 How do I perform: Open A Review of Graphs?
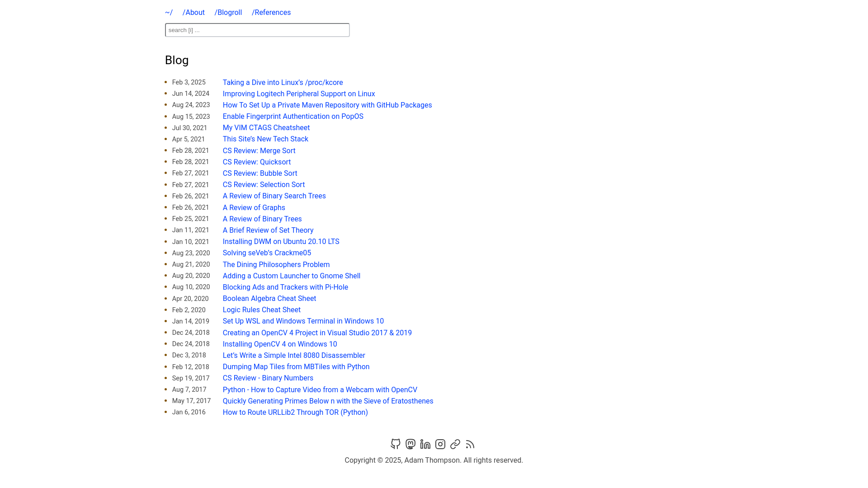coord(254,207)
